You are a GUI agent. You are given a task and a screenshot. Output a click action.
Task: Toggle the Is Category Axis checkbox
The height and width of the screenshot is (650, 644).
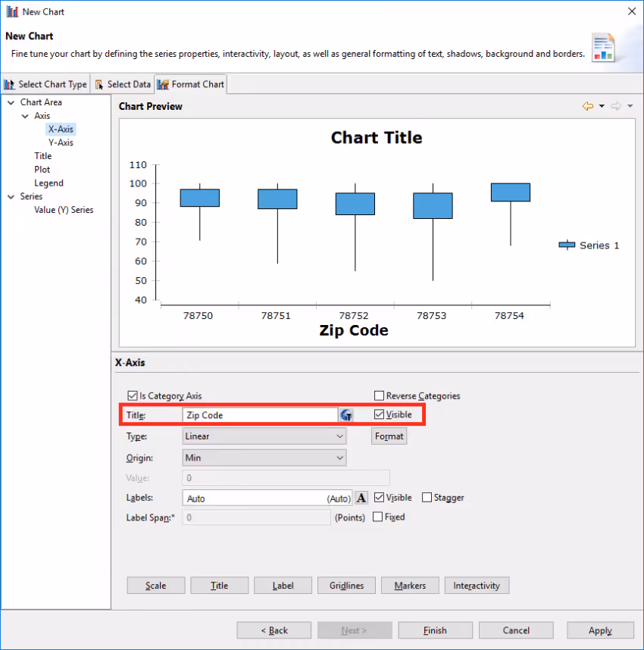pyautogui.click(x=133, y=395)
